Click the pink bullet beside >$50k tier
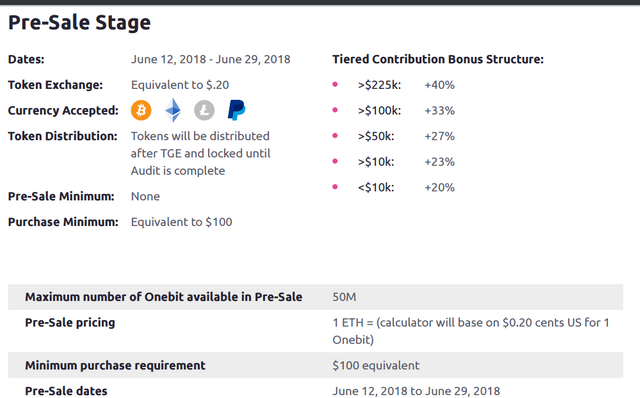This screenshot has width=640, height=398. pos(335,136)
